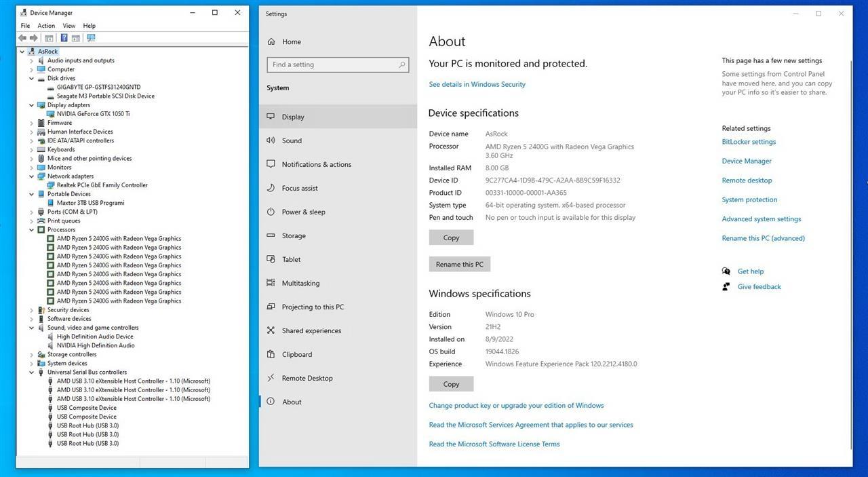
Task: Click the Clipboard icon in Settings sidebar
Action: tap(271, 354)
